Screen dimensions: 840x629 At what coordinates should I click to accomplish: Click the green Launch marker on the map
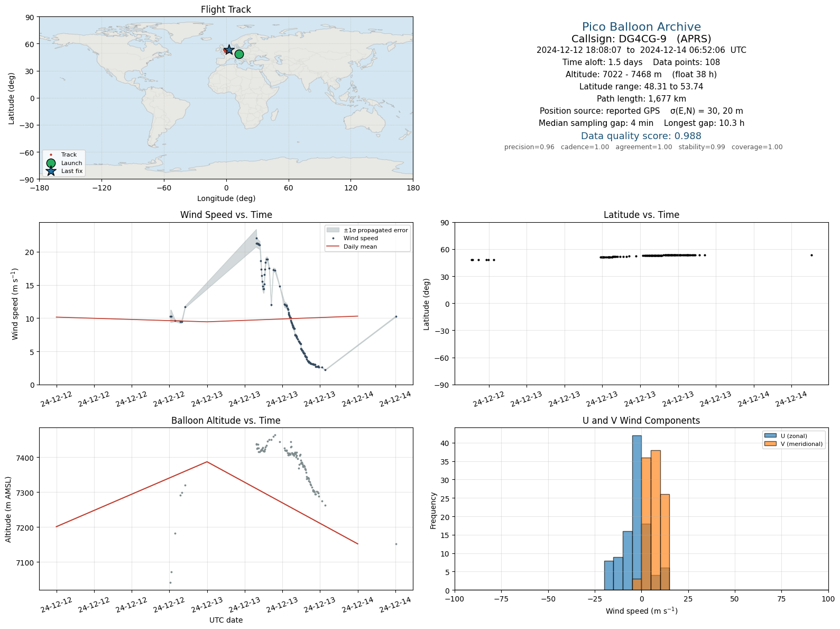click(239, 54)
